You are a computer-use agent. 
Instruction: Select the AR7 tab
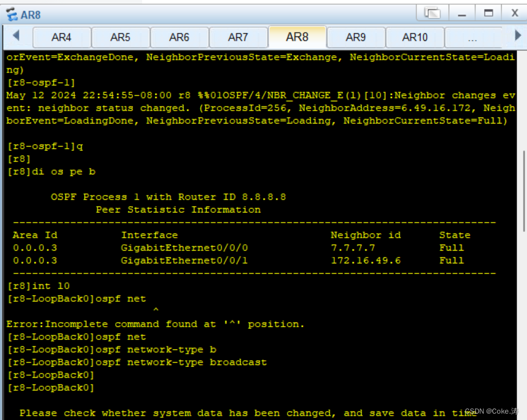click(x=238, y=37)
